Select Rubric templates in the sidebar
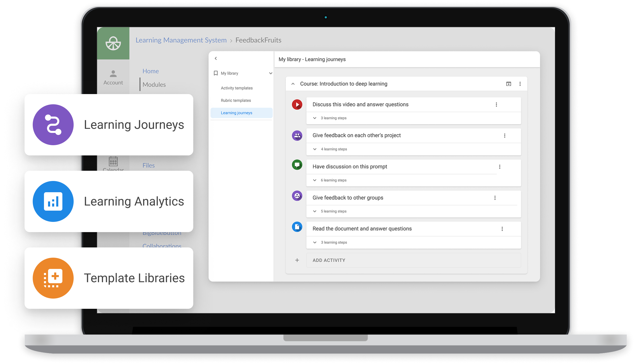 tap(236, 100)
